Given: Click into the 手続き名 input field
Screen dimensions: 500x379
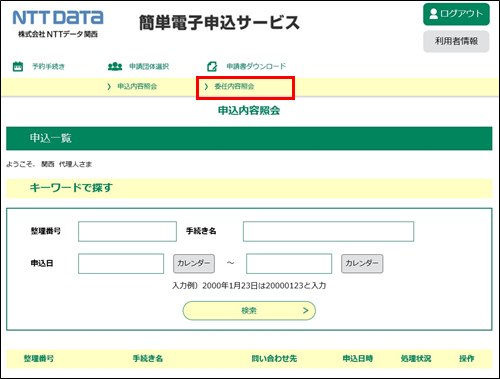Looking at the screenshot, I should coord(328,231).
